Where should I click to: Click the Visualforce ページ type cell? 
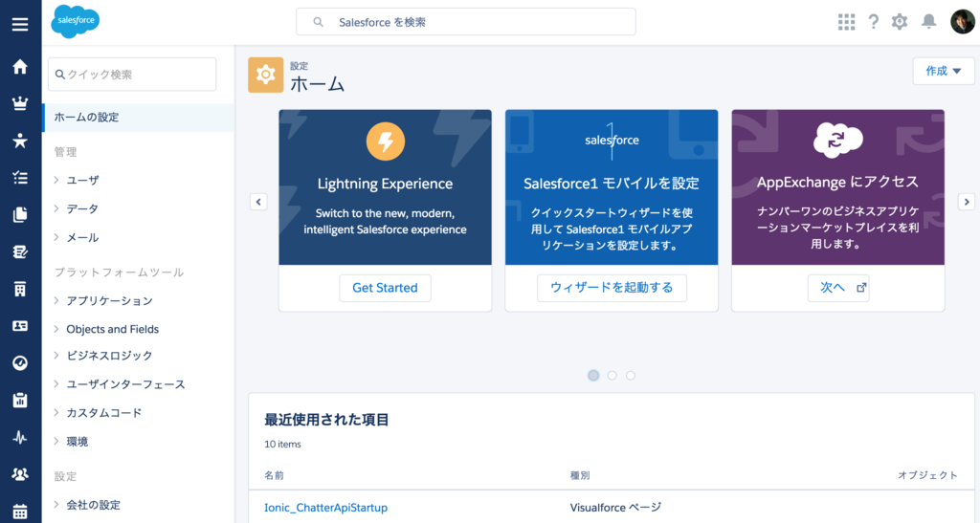click(x=615, y=508)
